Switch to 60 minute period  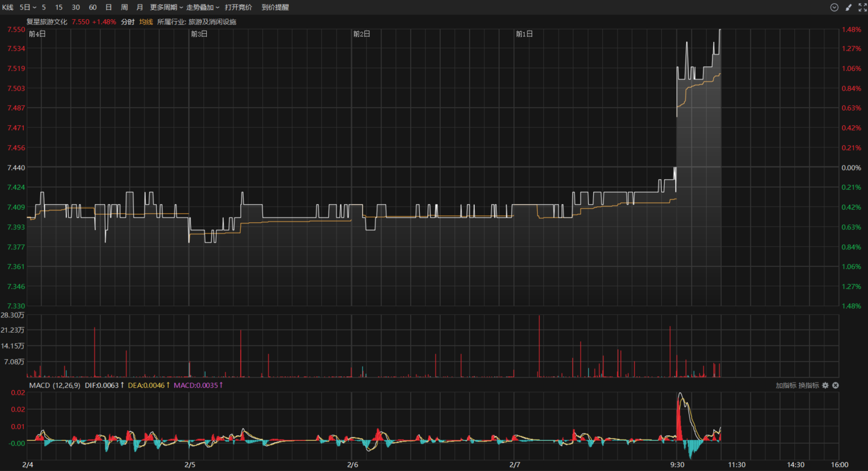[93, 7]
